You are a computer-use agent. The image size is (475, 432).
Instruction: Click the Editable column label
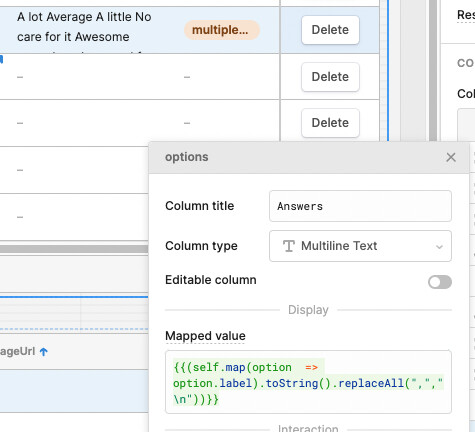pyautogui.click(x=211, y=280)
